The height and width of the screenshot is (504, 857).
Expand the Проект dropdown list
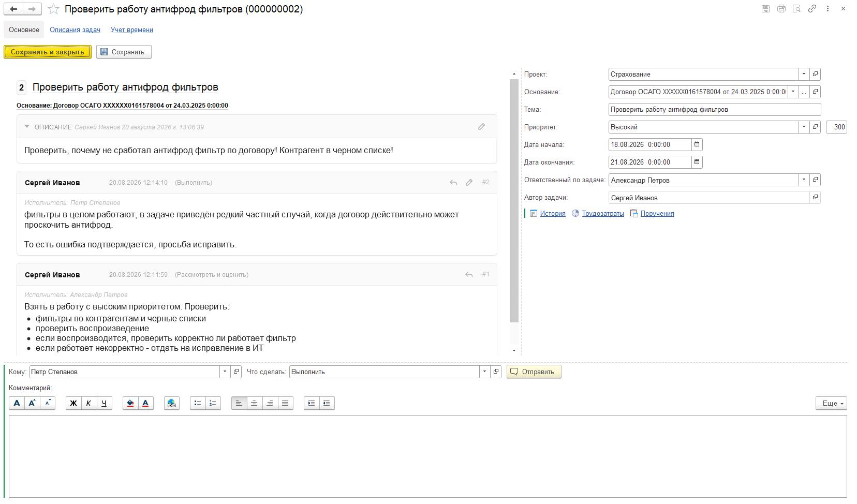pyautogui.click(x=804, y=74)
